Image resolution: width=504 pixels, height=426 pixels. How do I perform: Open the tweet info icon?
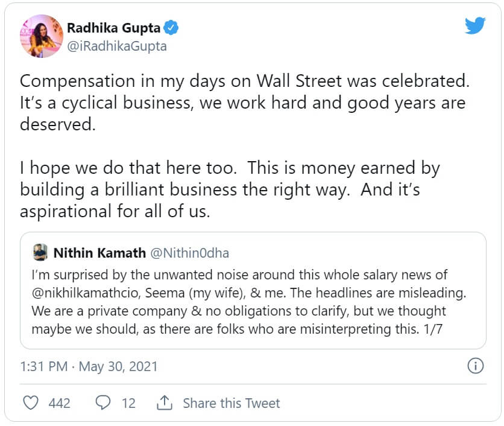pos(475,366)
